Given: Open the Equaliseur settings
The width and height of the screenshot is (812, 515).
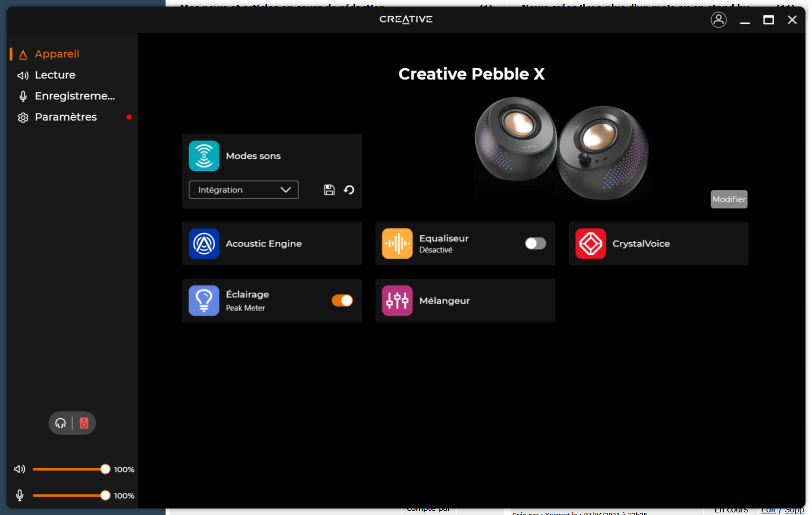Looking at the screenshot, I should [x=465, y=243].
